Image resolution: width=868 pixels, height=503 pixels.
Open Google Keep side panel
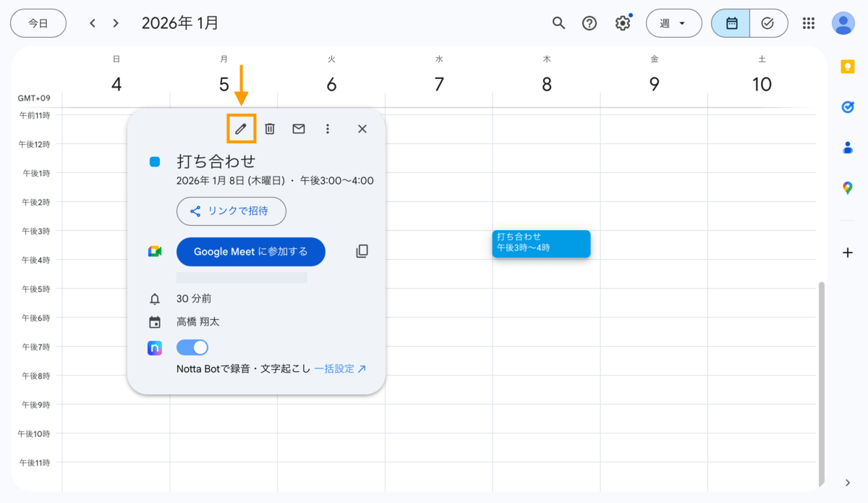[x=848, y=67]
